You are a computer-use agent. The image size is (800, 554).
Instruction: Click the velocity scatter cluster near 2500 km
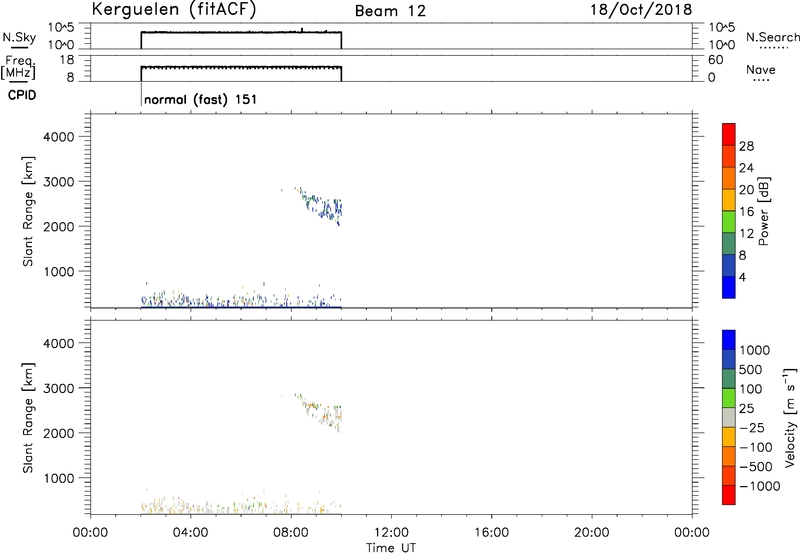pyautogui.click(x=321, y=412)
